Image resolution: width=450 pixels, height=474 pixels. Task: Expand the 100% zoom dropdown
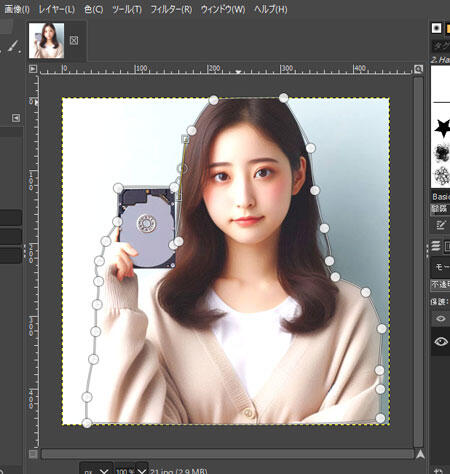pyautogui.click(x=131, y=469)
